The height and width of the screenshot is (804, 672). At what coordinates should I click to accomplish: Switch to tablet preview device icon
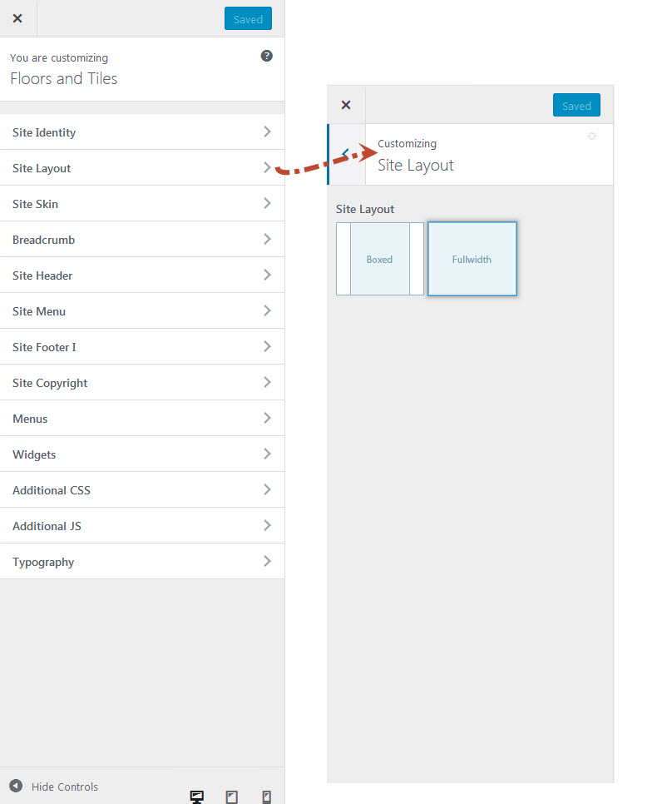tap(232, 797)
